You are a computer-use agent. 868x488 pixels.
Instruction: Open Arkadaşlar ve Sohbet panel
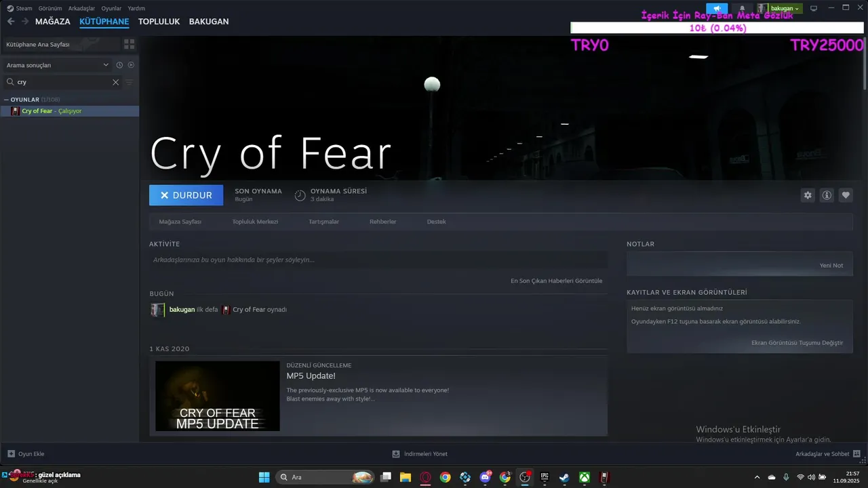tap(828, 454)
